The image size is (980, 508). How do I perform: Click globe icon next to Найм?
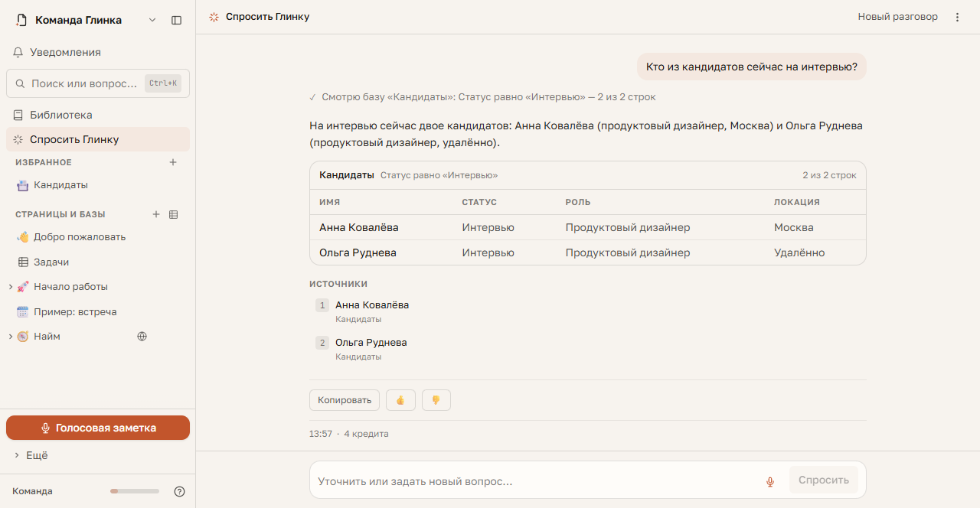[x=142, y=336]
